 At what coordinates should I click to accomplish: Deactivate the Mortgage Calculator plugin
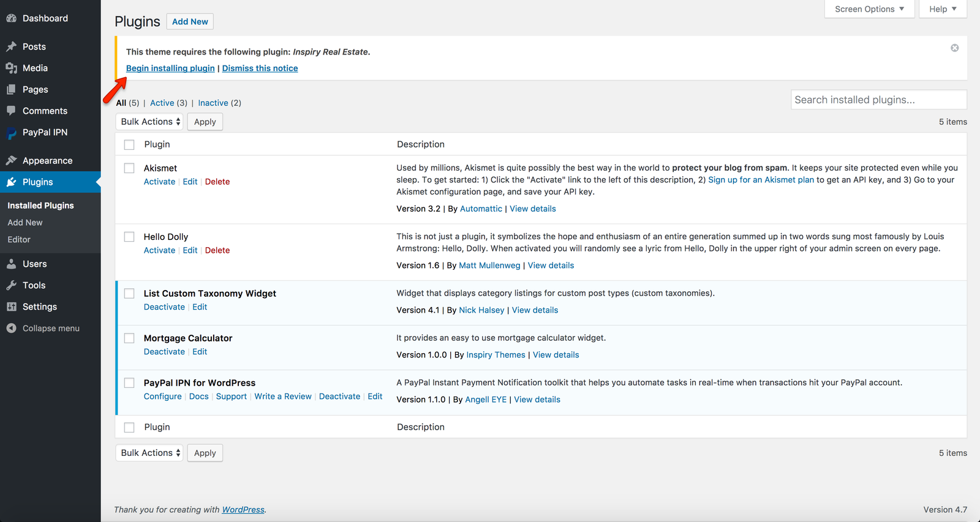[164, 352]
